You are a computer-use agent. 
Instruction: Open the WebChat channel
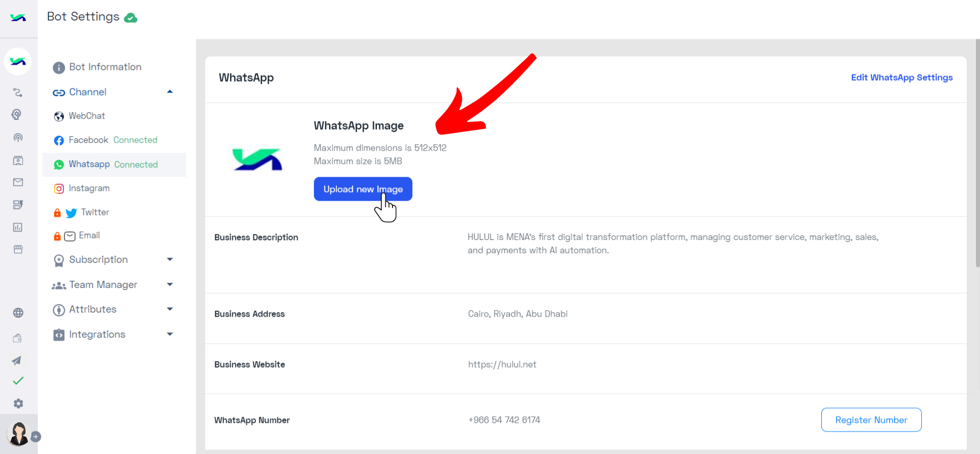click(80, 116)
